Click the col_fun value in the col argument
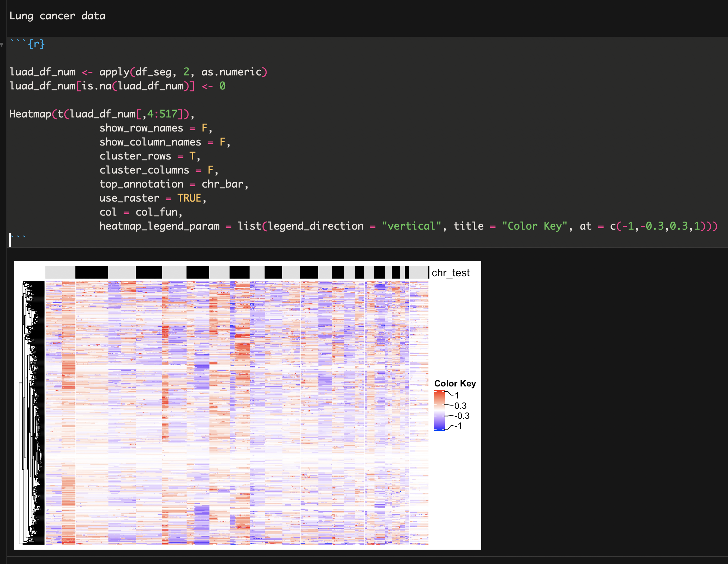The width and height of the screenshot is (728, 564). 157,212
